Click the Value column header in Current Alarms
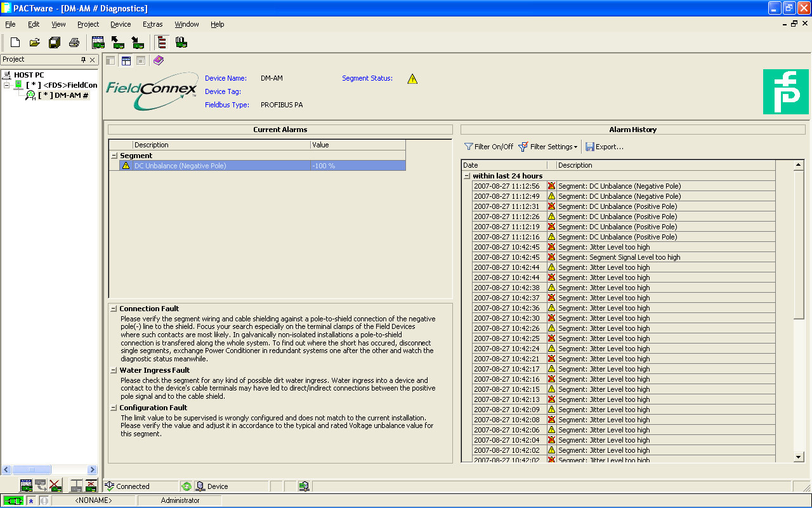Viewport: 812px width, 508px height. (x=358, y=145)
